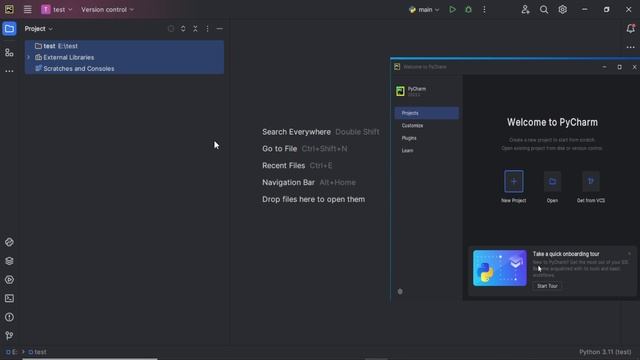Run the main configuration

tap(452, 9)
